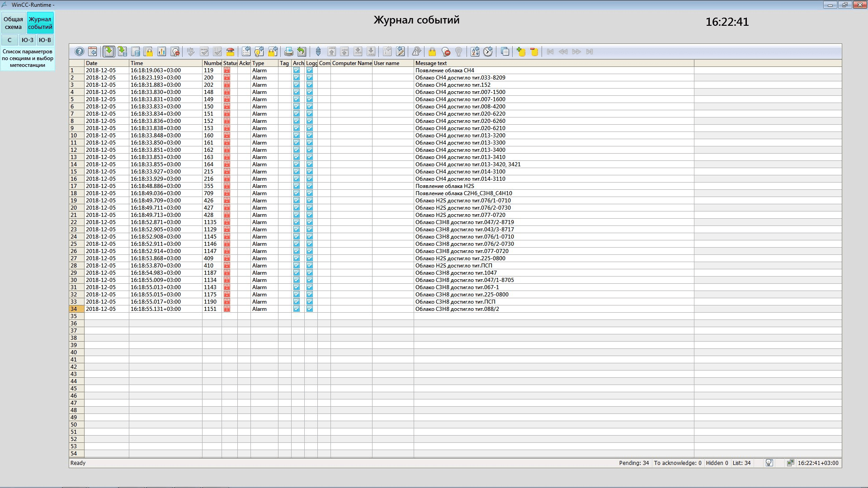
Task: Click the time base clock icon
Action: click(488, 52)
